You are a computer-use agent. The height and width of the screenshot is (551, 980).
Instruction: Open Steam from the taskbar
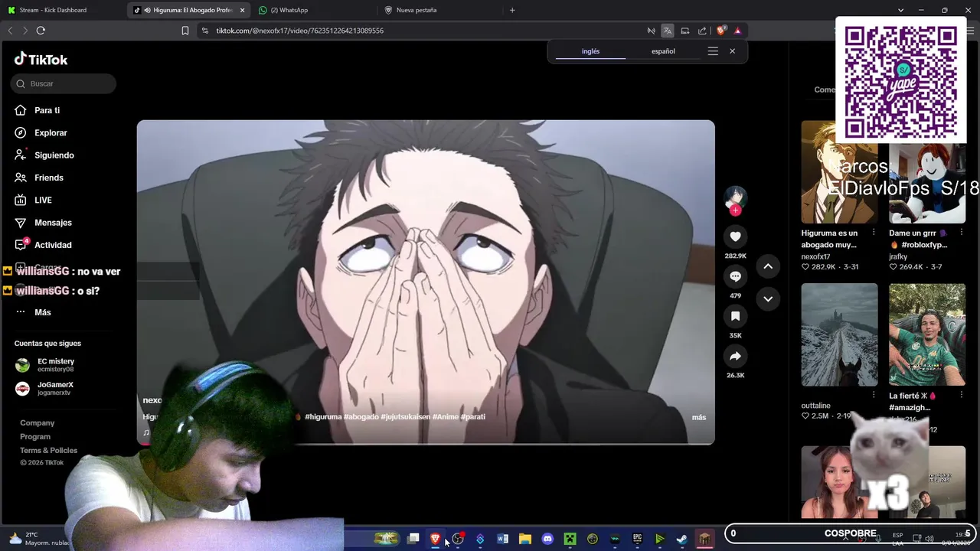(681, 539)
